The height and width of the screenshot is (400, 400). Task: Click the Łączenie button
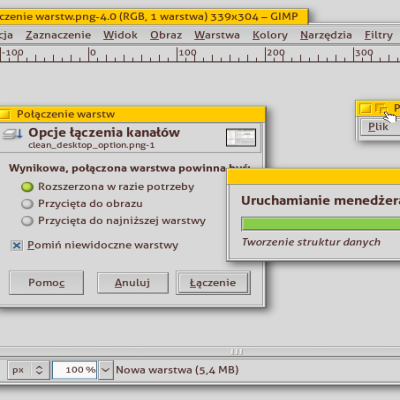point(213,283)
